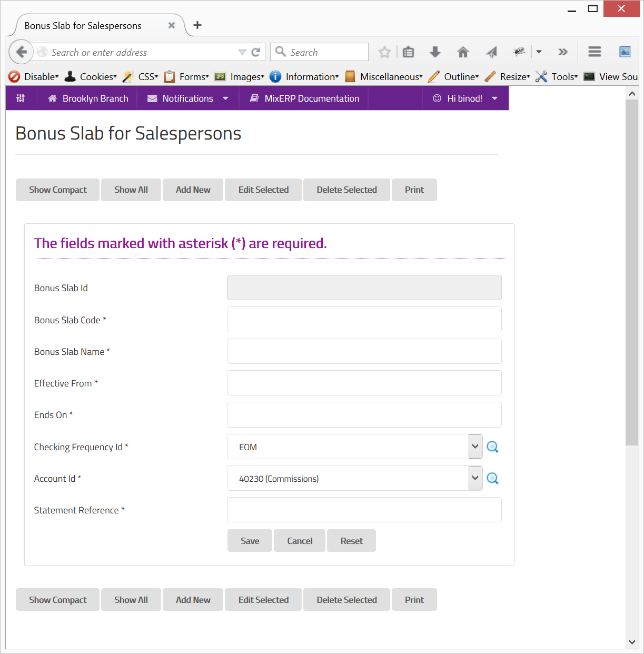
Task: Open the CSS developer menu
Action: 141,77
